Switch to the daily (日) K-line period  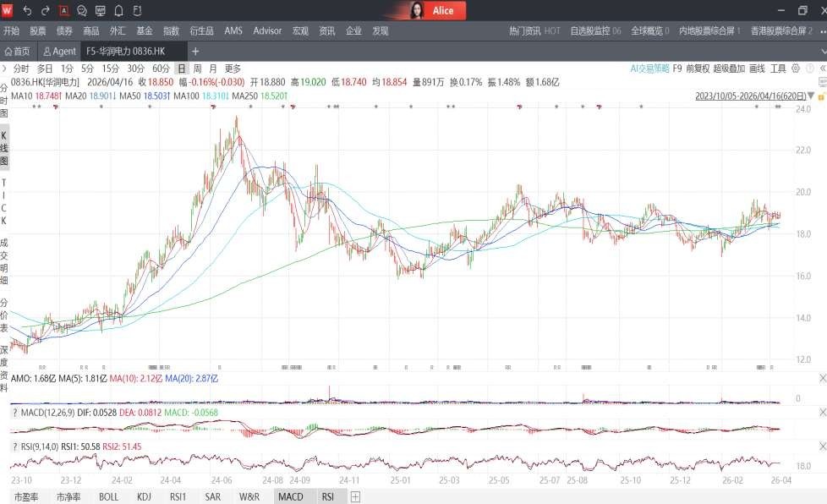tap(181, 68)
